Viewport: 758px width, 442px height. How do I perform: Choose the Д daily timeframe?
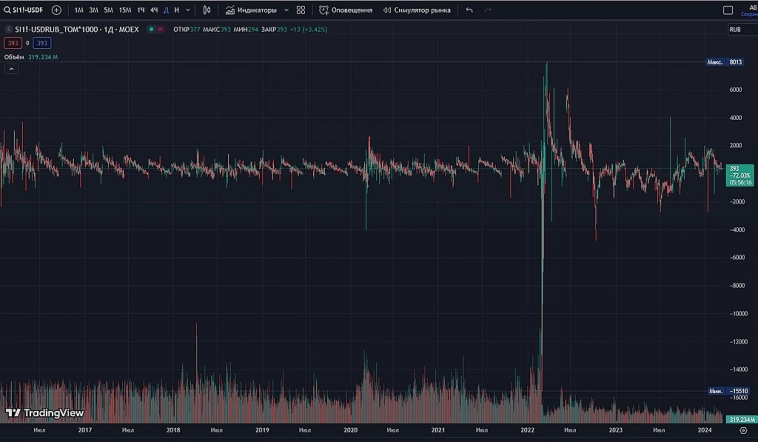(166, 10)
